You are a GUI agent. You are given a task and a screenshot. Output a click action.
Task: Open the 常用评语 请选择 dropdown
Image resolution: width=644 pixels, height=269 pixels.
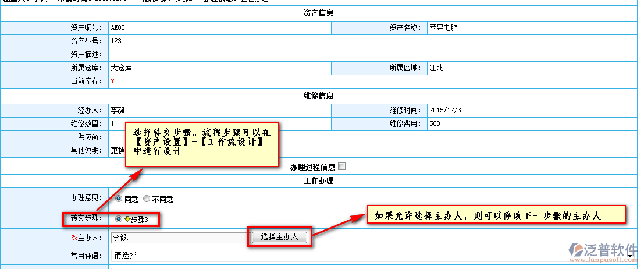click(372, 255)
